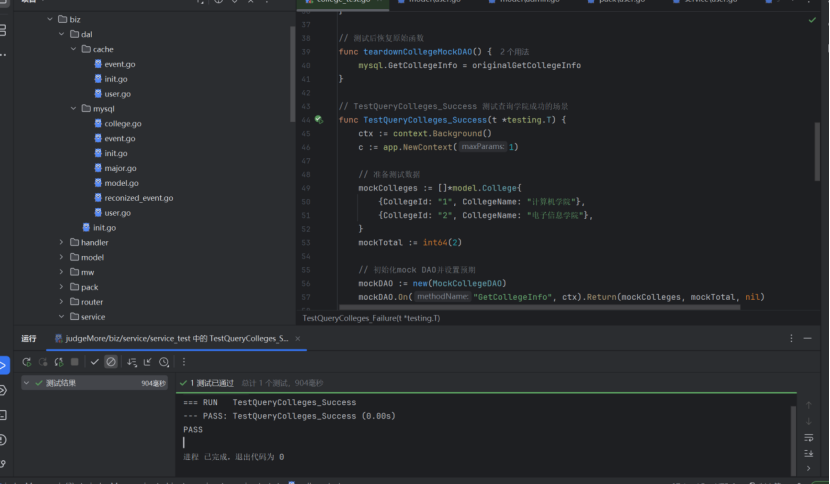Click the down arrow in console gutter
The height and width of the screenshot is (484, 830).
point(808,422)
